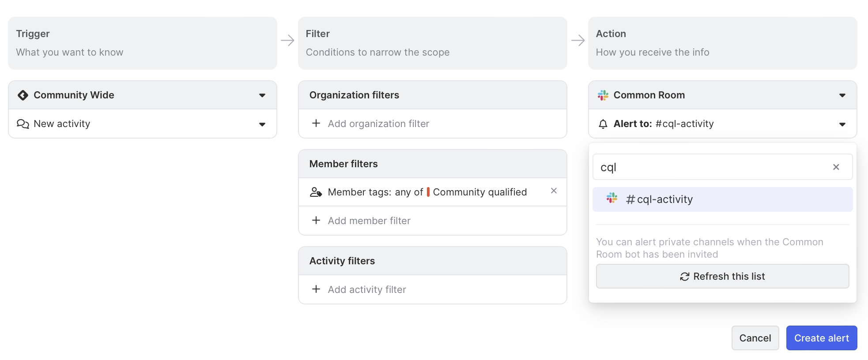Click the plus icon for organization filter
The height and width of the screenshot is (360, 868).
(x=316, y=124)
